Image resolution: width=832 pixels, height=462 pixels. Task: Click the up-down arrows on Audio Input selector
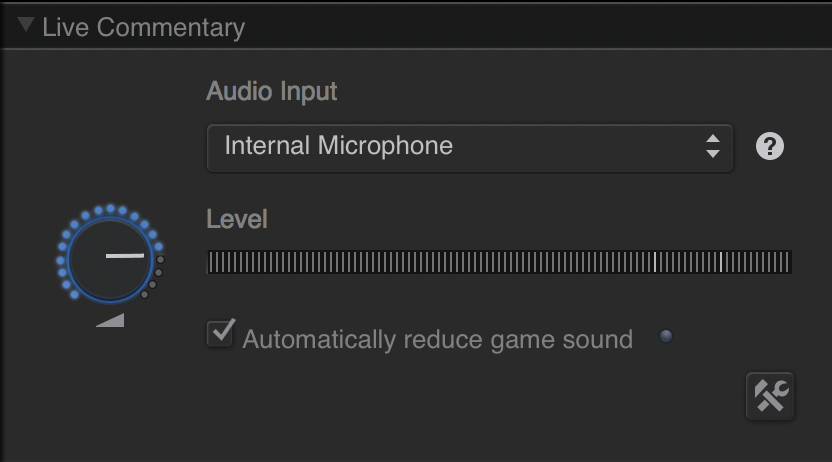point(713,146)
